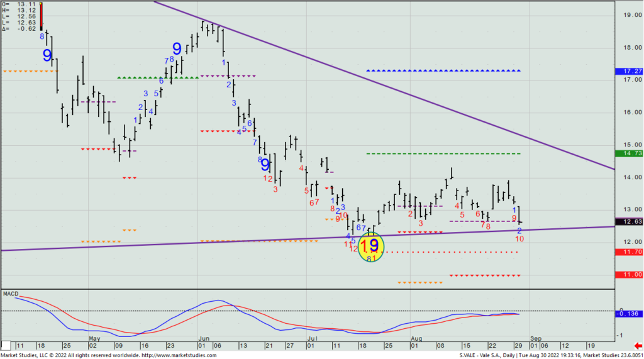Click the red 11.00 price level tag

tap(629, 275)
